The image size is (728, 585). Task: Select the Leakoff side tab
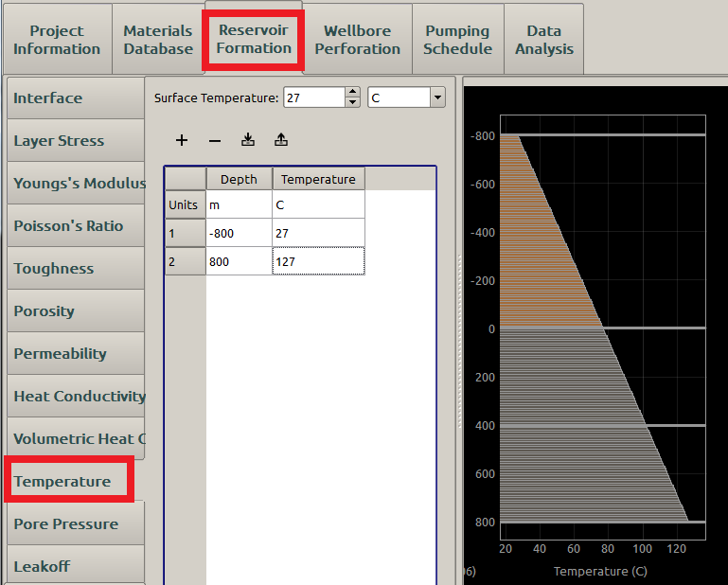(76, 566)
